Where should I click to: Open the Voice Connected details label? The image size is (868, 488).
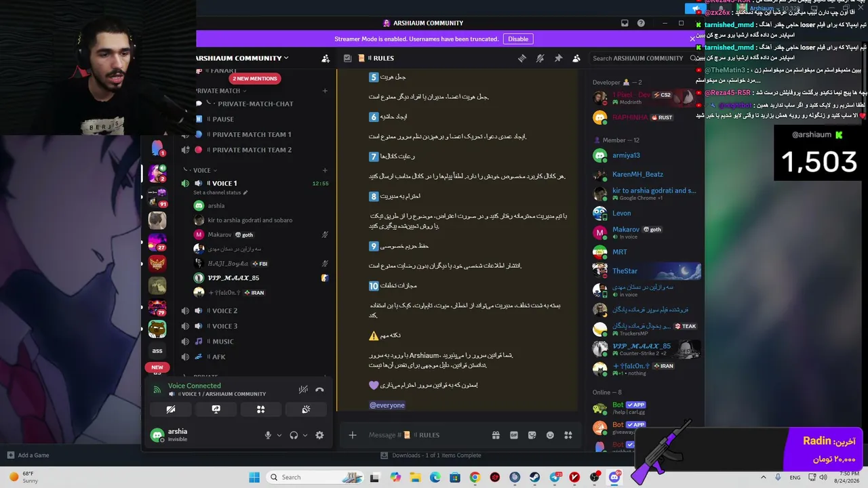[194, 386]
